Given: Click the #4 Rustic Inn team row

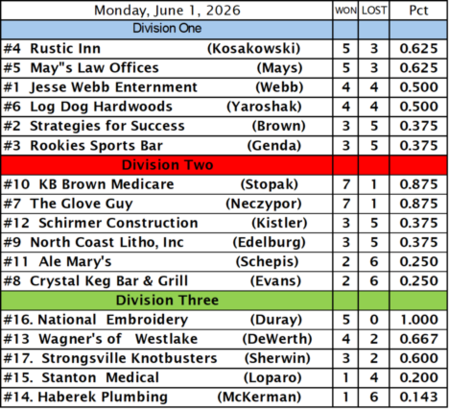Looking at the screenshot, I should coord(224,49).
